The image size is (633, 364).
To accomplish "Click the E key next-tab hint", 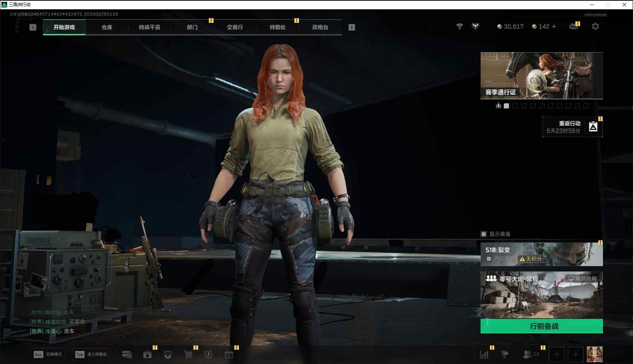I will pyautogui.click(x=352, y=27).
